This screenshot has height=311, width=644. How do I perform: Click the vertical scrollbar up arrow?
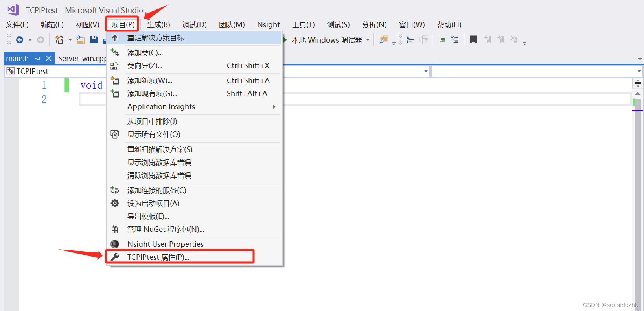click(638, 94)
